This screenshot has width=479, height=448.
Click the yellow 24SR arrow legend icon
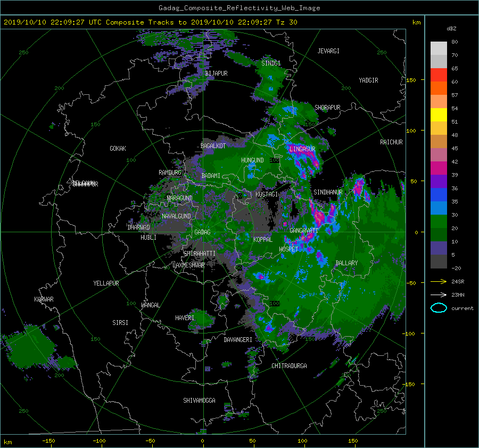click(x=439, y=281)
